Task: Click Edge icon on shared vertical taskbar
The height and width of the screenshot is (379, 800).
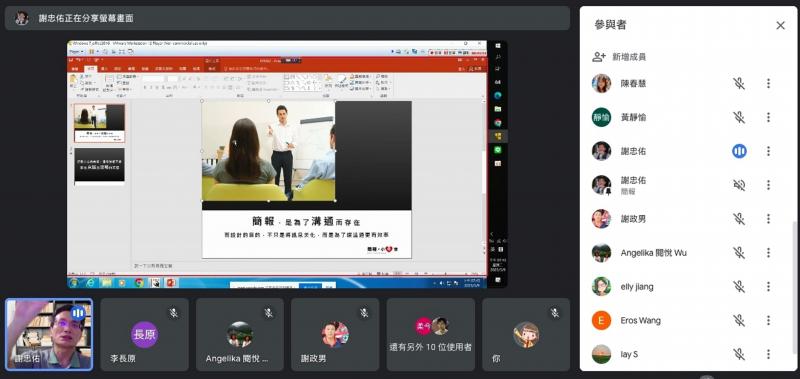Action: (497, 95)
